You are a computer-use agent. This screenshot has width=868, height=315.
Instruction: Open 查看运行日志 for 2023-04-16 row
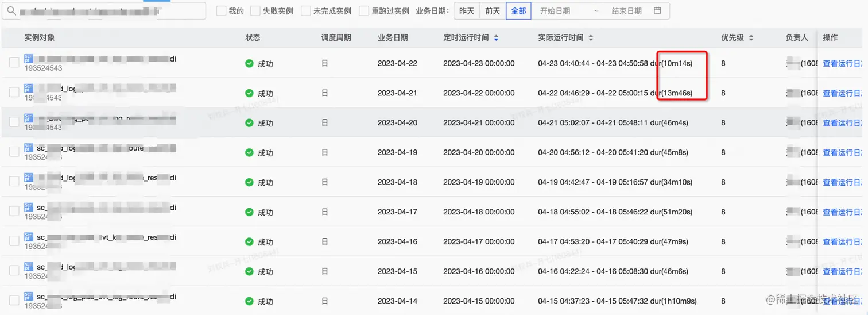click(x=842, y=242)
